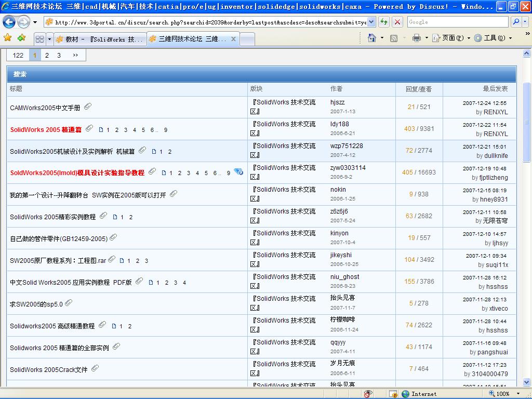
Task: Open thread SoldWorks2005(Imold)模具设计实验指导教程
Action: click(x=77, y=172)
